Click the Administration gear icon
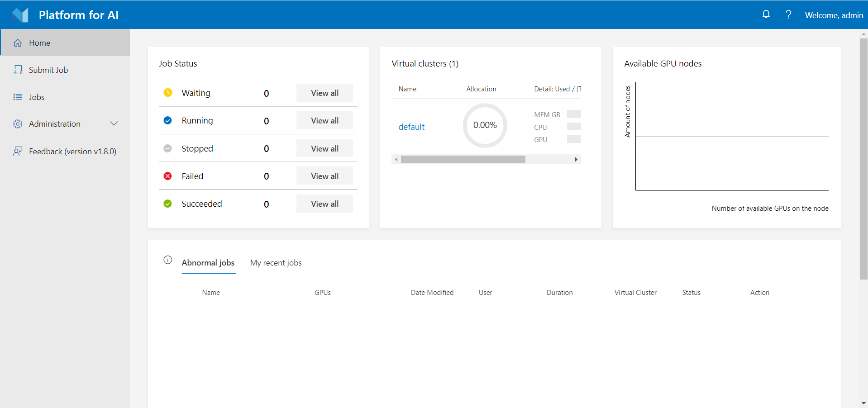The height and width of the screenshot is (408, 868). tap(18, 123)
